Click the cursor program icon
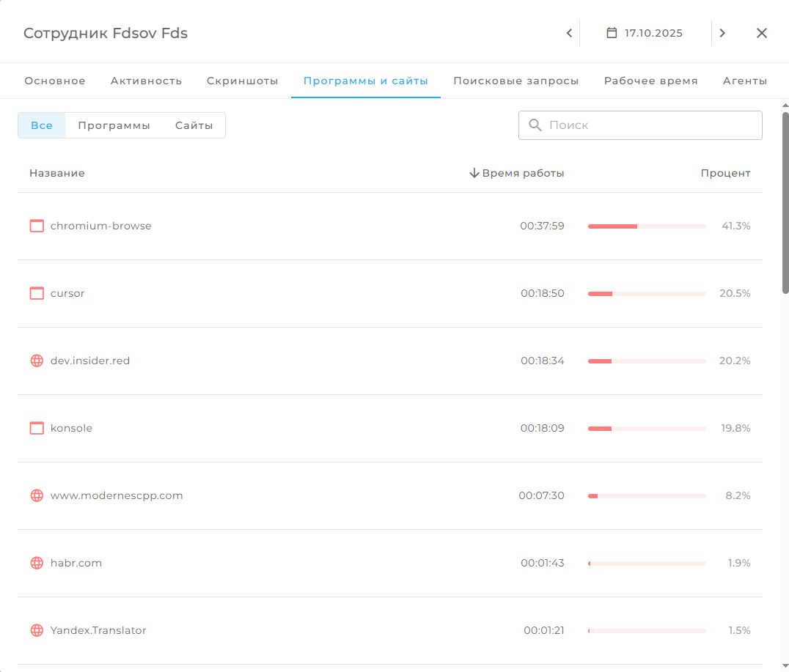 [x=37, y=293]
